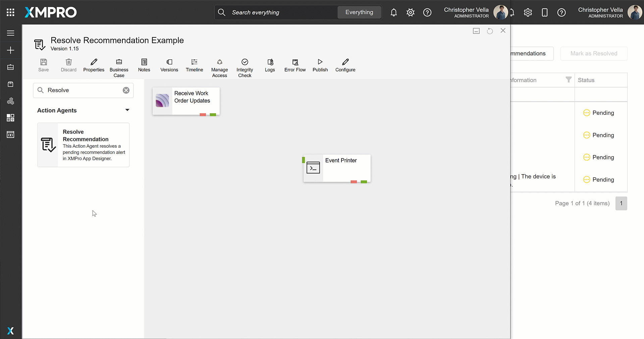The image size is (644, 339).
Task: Toggle the hamburger navigation menu
Action: [11, 33]
